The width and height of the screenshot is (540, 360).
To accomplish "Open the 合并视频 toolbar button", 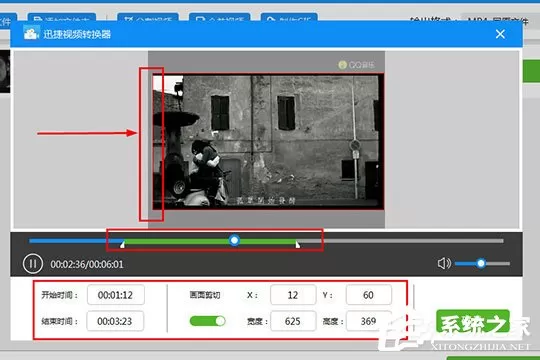I will 220,18.
